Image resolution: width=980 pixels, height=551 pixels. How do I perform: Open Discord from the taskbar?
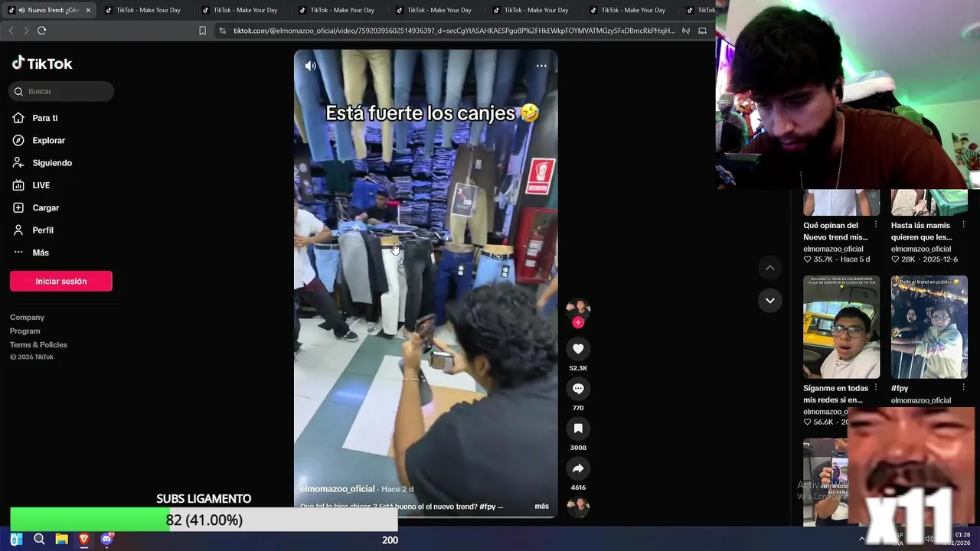pos(106,540)
